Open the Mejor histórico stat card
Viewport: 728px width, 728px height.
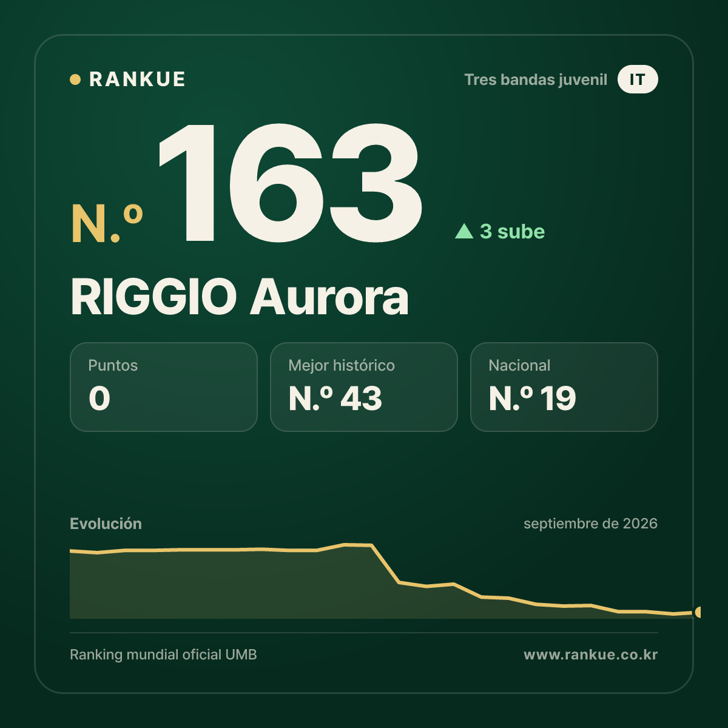point(364,387)
